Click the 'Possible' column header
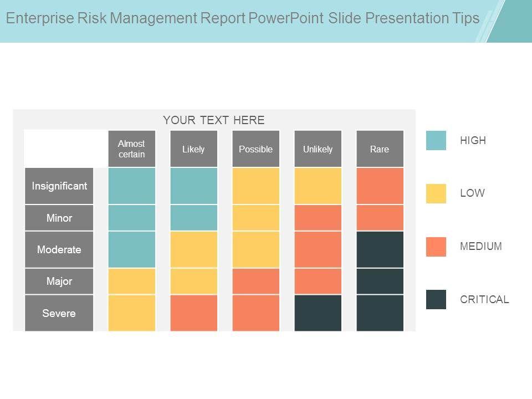Screen dimensions: 532x399 coord(256,149)
